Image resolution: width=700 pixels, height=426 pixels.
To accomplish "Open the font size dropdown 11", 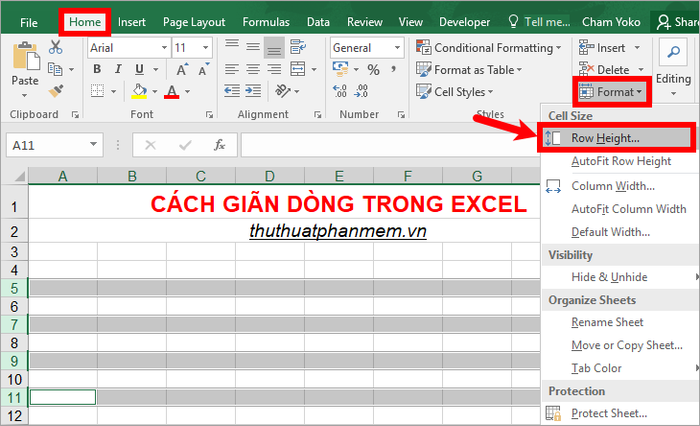I will (205, 48).
